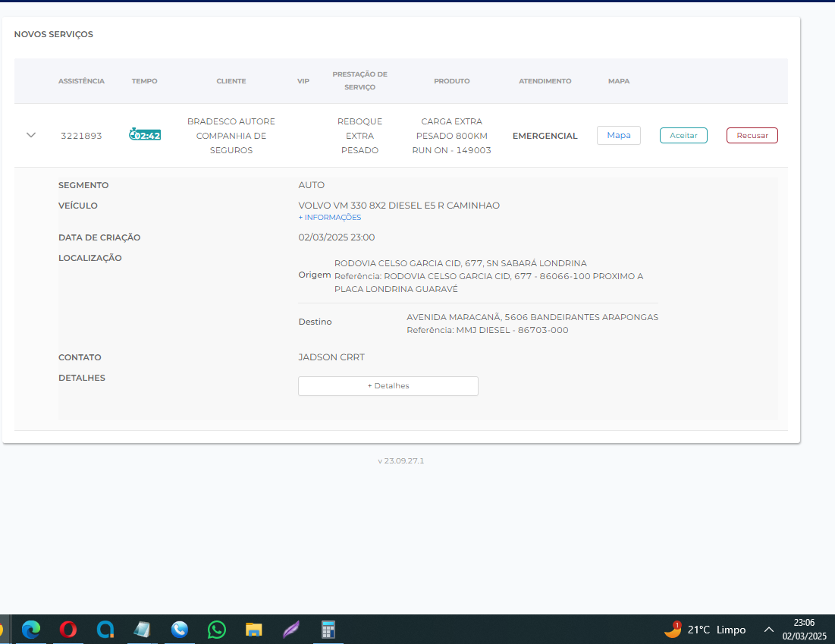
Task: Collapse the service row 3221893 chevron
Action: (x=31, y=135)
